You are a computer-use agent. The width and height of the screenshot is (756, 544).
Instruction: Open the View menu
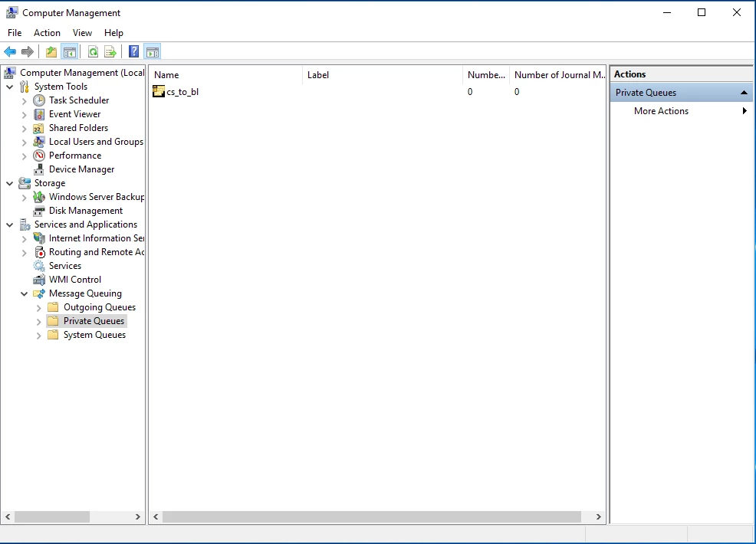(x=82, y=33)
